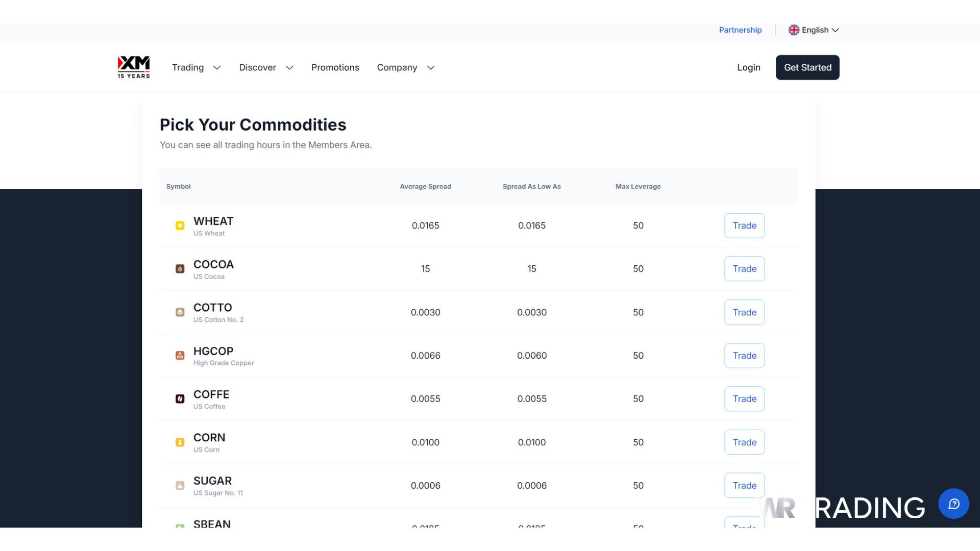Click the brown COCOA commodity icon
The width and height of the screenshot is (980, 551).
tap(180, 269)
